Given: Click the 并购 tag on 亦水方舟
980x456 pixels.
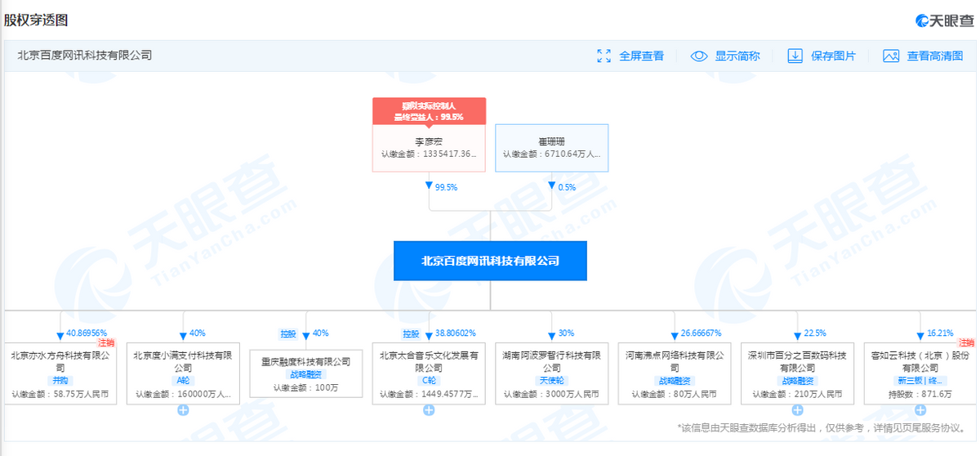Looking at the screenshot, I should pyautogui.click(x=60, y=381).
